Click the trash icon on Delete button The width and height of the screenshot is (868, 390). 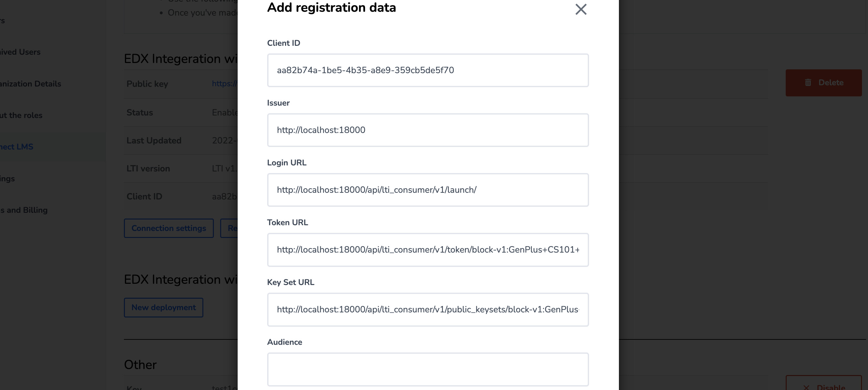[x=808, y=83]
